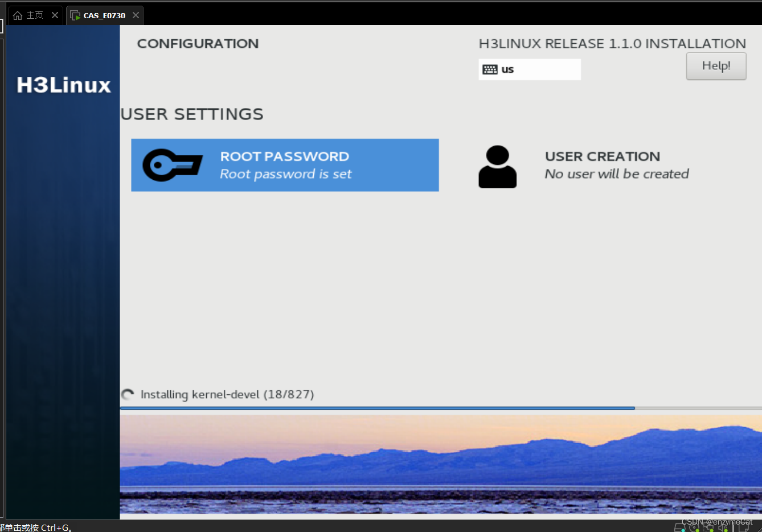Click the user silhouette icon
762x532 pixels.
click(497, 167)
